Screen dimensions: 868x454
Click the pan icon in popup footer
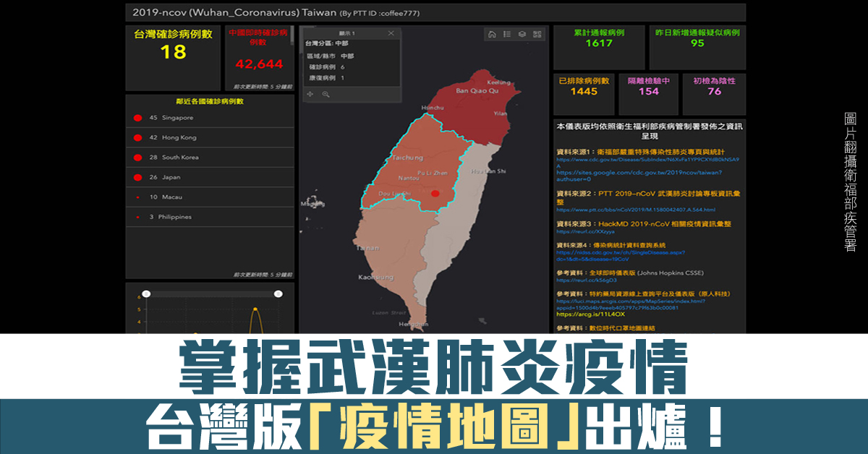tap(310, 94)
